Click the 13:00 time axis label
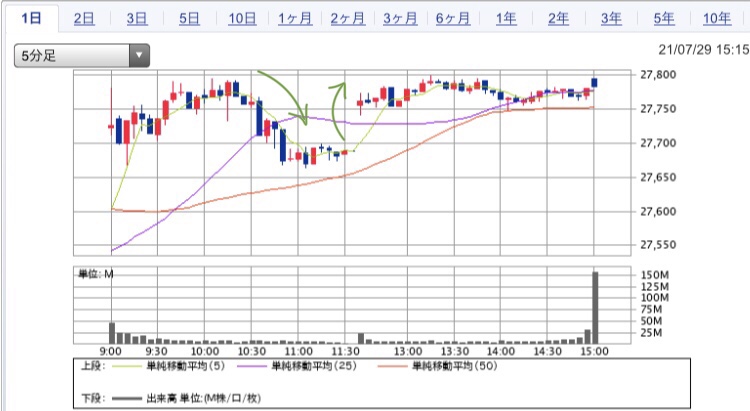Image resolution: width=750 pixels, height=411 pixels. pos(408,352)
